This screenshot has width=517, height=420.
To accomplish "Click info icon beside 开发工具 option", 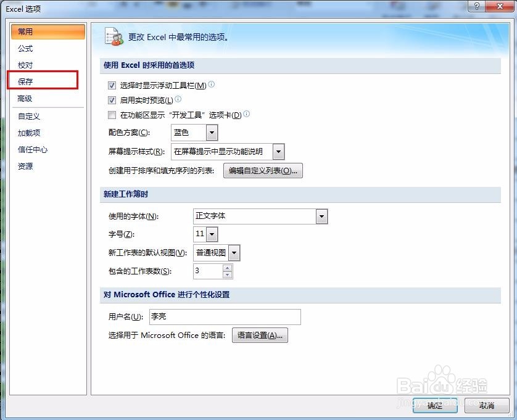I will 246,113.
